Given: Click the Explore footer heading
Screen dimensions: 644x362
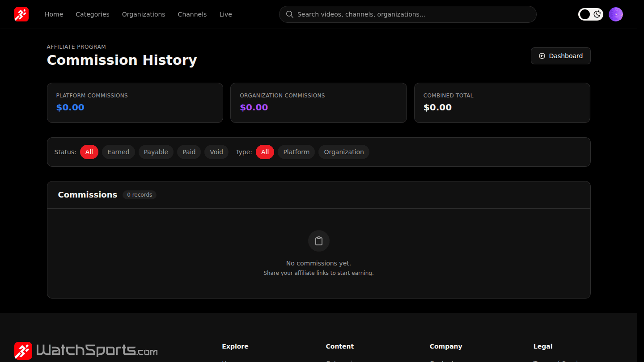Looking at the screenshot, I should (235, 346).
